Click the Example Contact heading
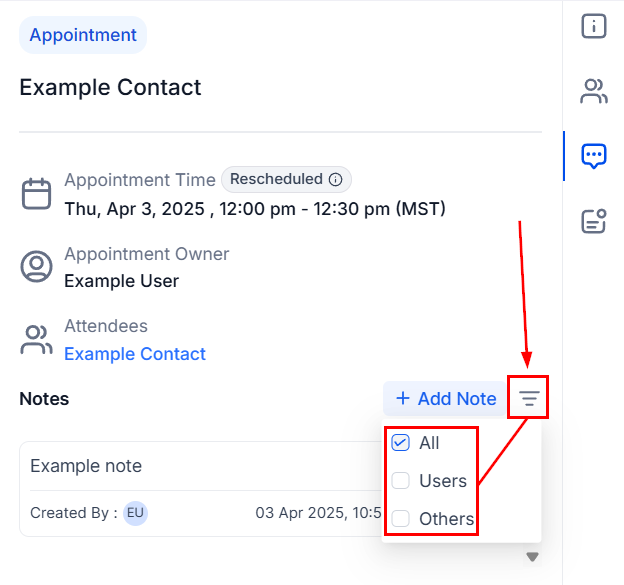 (110, 87)
